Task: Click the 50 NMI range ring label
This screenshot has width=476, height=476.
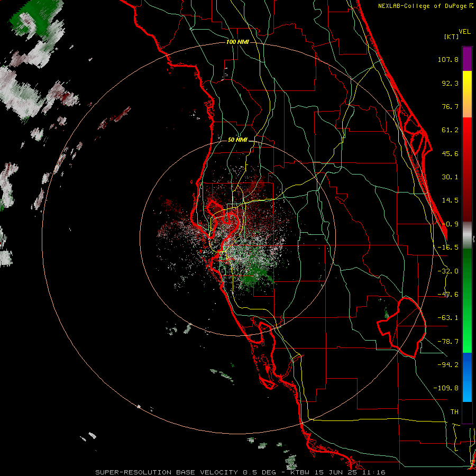Action: (x=237, y=140)
